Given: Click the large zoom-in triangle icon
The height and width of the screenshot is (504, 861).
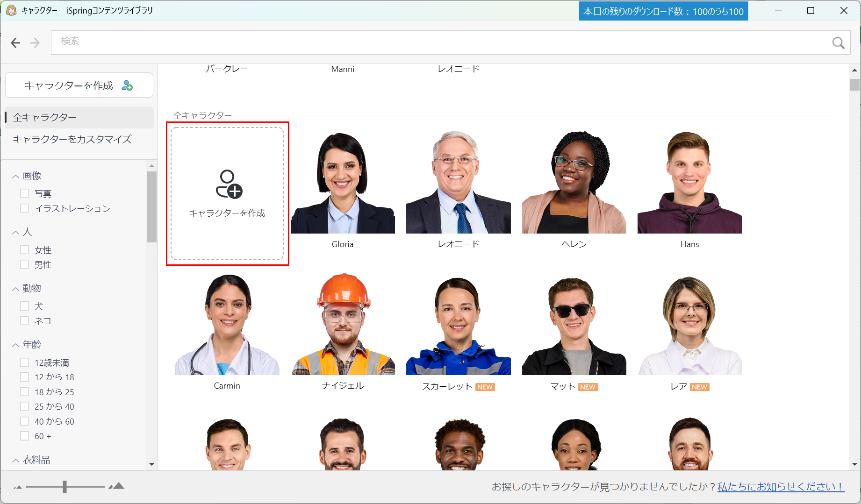Looking at the screenshot, I should [x=117, y=487].
